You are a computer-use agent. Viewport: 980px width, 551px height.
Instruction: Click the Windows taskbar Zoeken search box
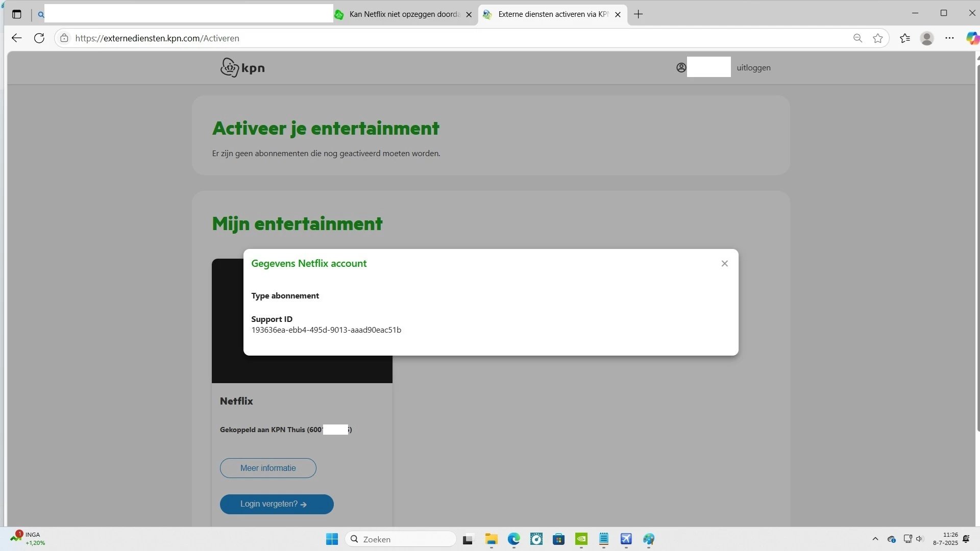pos(401,539)
